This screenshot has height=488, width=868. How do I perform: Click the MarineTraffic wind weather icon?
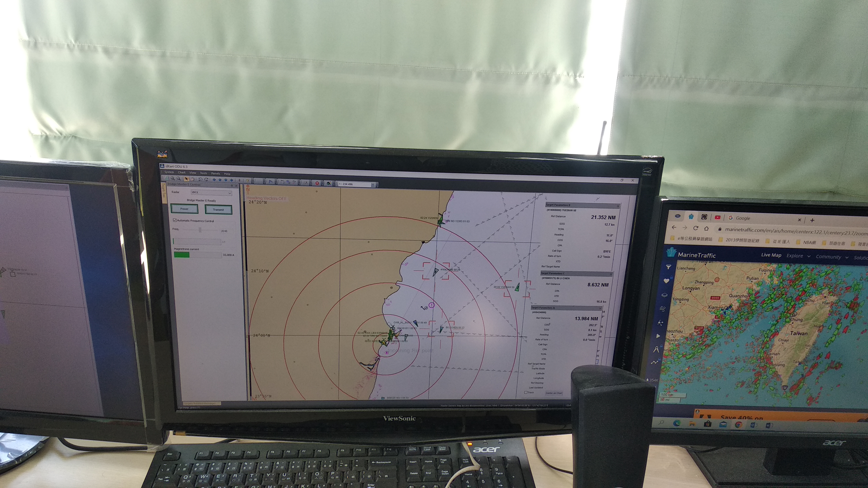coord(663,308)
